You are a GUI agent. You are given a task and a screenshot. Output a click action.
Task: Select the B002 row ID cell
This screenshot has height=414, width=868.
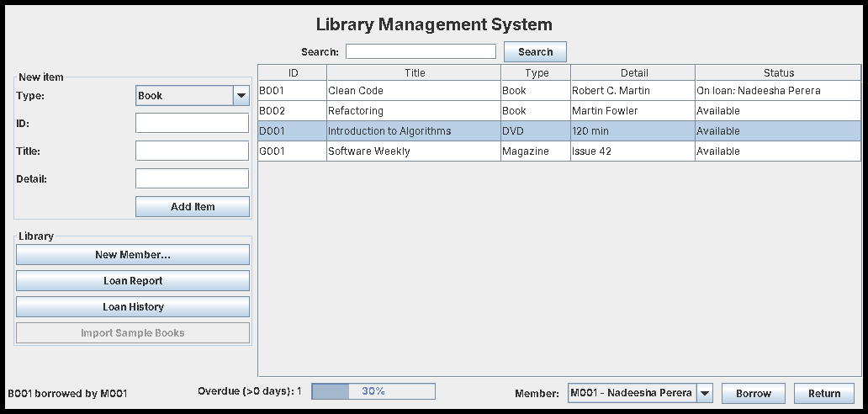[293, 111]
